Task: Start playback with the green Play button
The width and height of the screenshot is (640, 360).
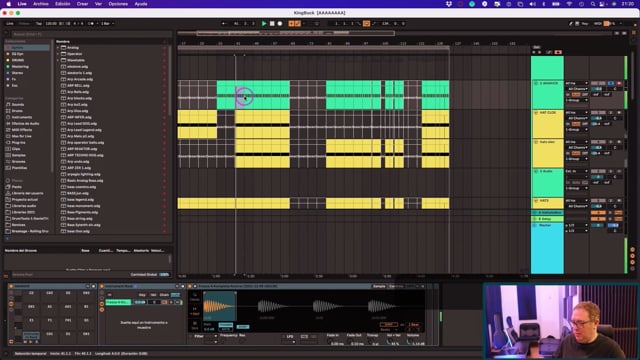Action: point(264,24)
